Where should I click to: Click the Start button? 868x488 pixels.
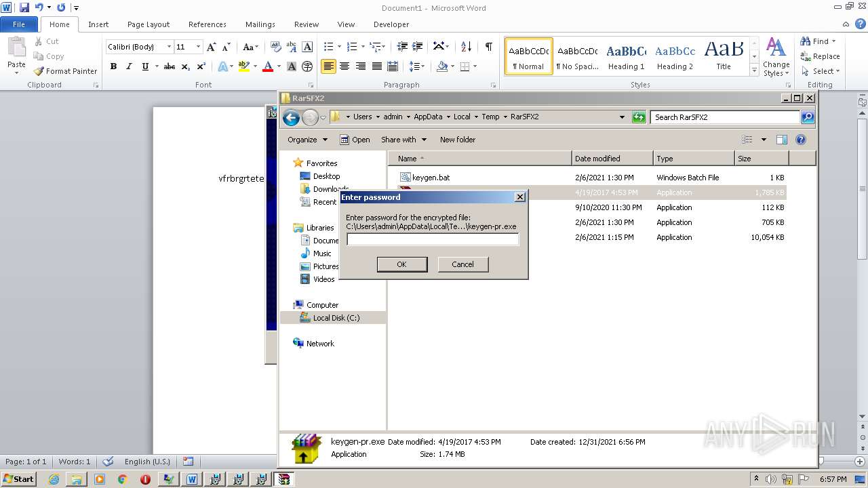pos(19,479)
